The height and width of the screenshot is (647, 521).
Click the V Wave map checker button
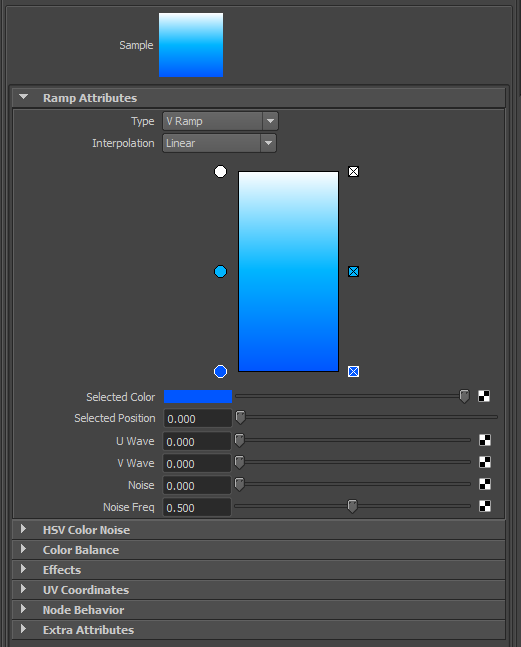[x=485, y=462]
